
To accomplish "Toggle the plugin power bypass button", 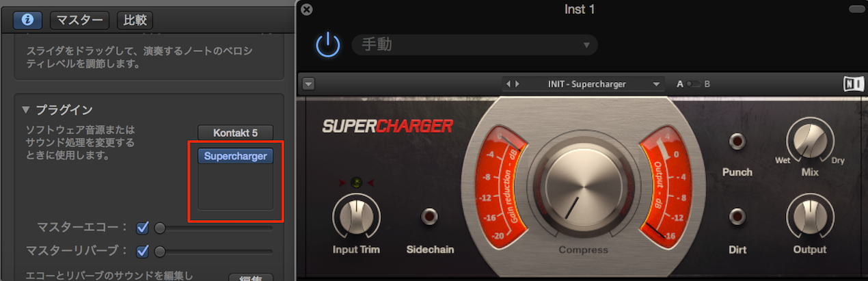I will 327,45.
